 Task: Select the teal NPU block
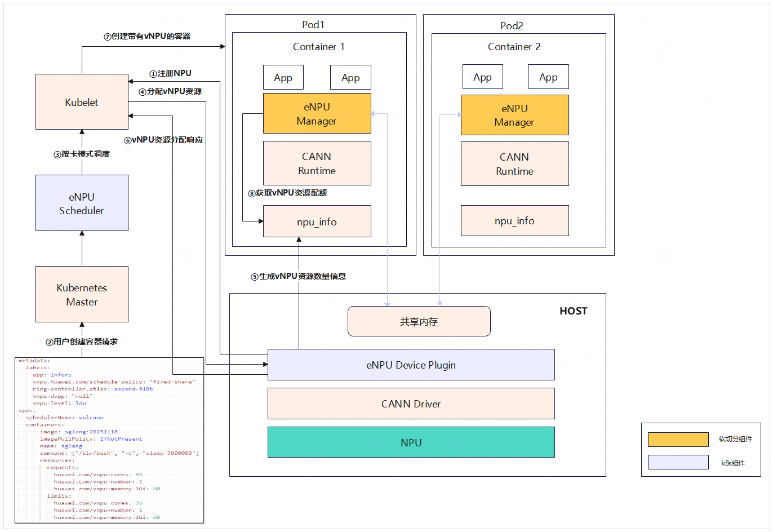coord(411,442)
